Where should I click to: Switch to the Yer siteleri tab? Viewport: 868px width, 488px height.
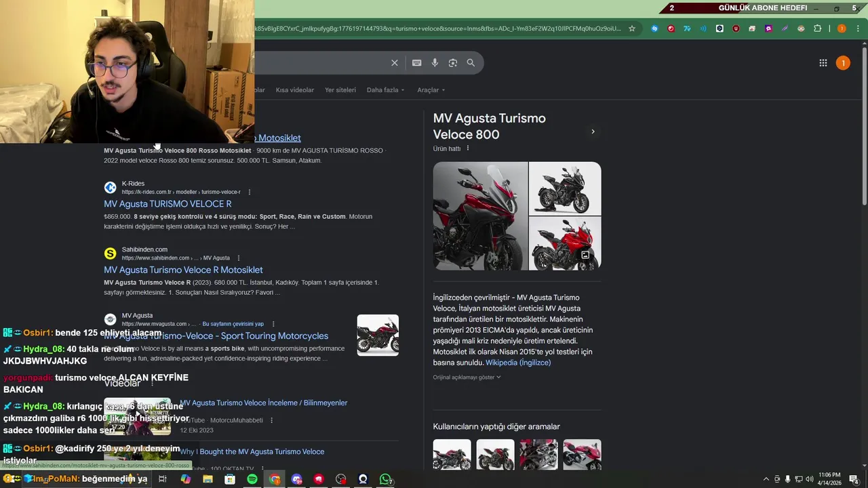click(x=340, y=90)
